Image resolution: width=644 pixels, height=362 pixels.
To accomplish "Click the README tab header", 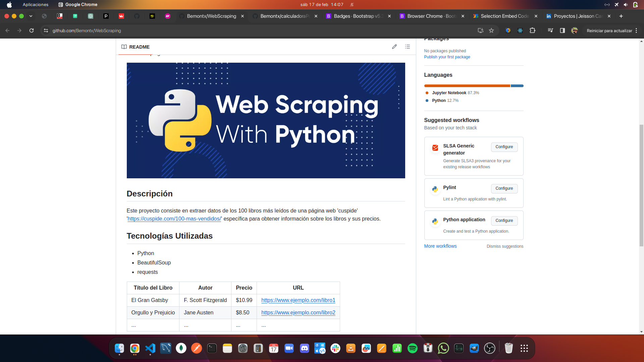I will pyautogui.click(x=136, y=47).
